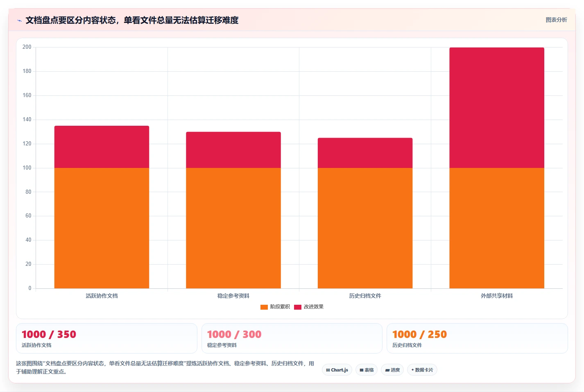The width and height of the screenshot is (584, 392).
Task: Click the 1000 / 300 stat card value
Action: tap(234, 335)
